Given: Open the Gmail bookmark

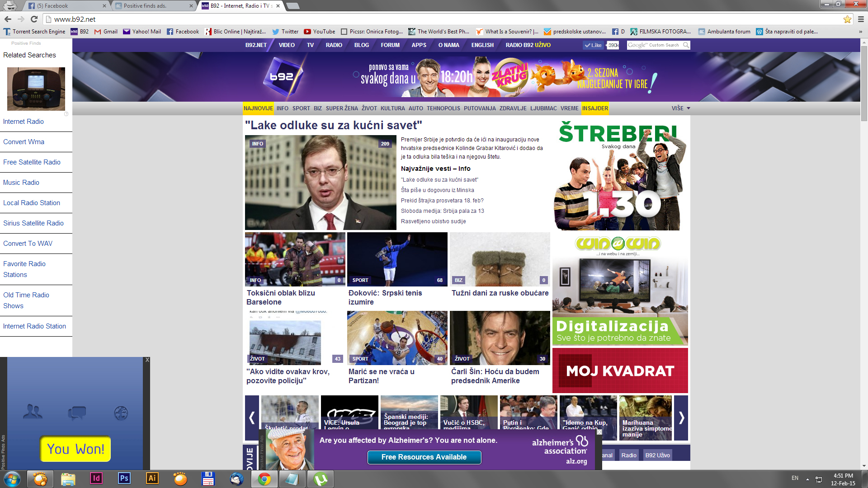Looking at the screenshot, I should [106, 32].
